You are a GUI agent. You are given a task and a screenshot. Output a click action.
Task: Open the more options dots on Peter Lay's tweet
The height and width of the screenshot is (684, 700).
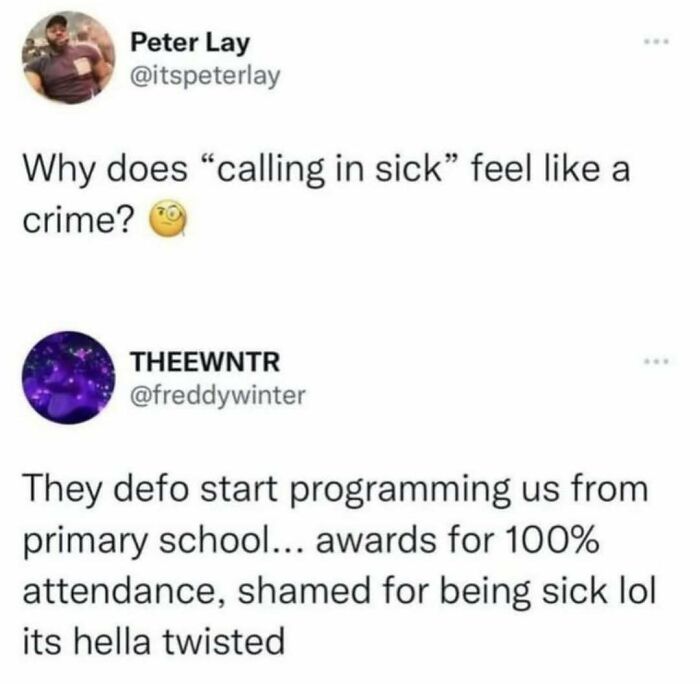tap(656, 42)
